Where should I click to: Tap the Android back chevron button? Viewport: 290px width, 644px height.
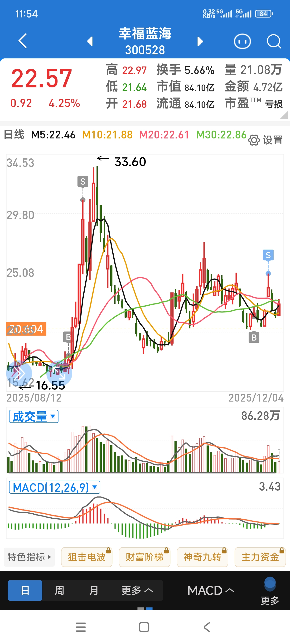(207, 627)
